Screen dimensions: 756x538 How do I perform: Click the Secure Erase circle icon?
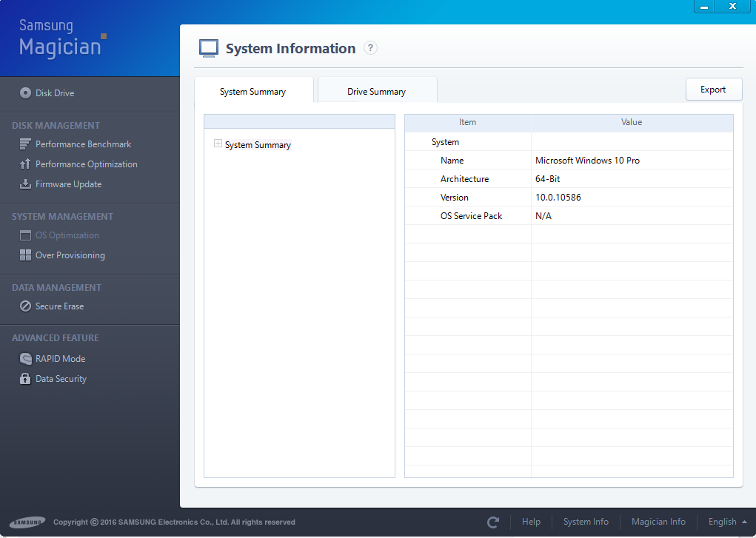pyautogui.click(x=26, y=306)
